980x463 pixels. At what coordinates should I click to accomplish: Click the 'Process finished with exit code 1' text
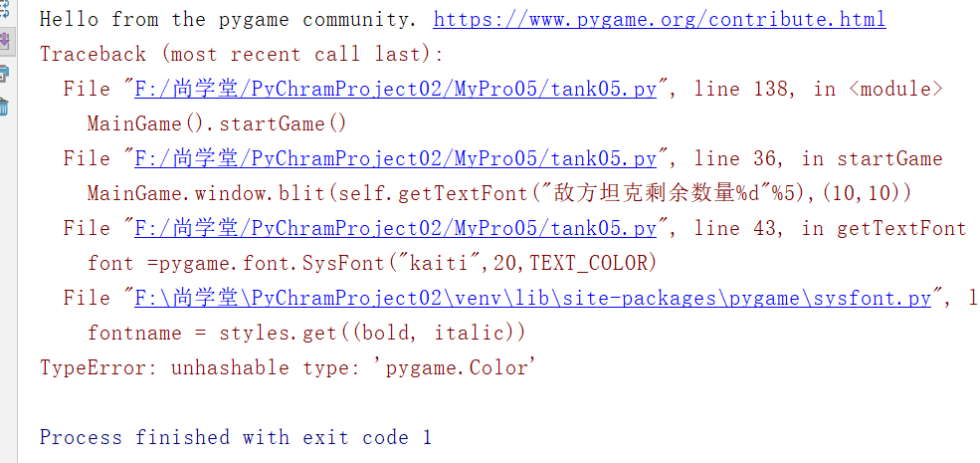(x=236, y=437)
